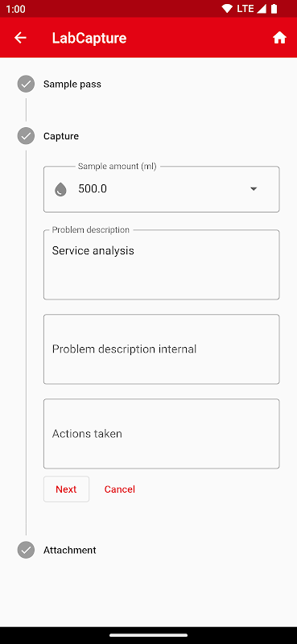Click the Attachment step checkmark circle
Image resolution: width=297 pixels, height=644 pixels.
26,550
